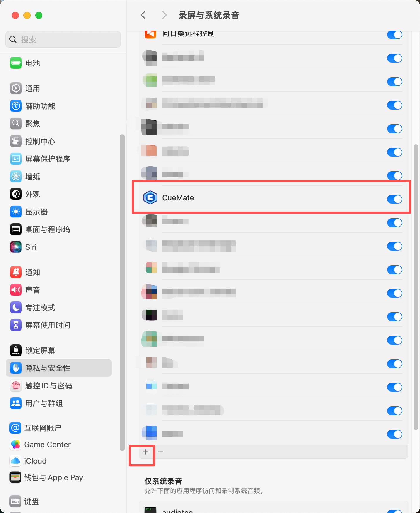Viewport: 420px width, 513px height.
Task: Click the 搜索 search field
Action: tap(63, 39)
